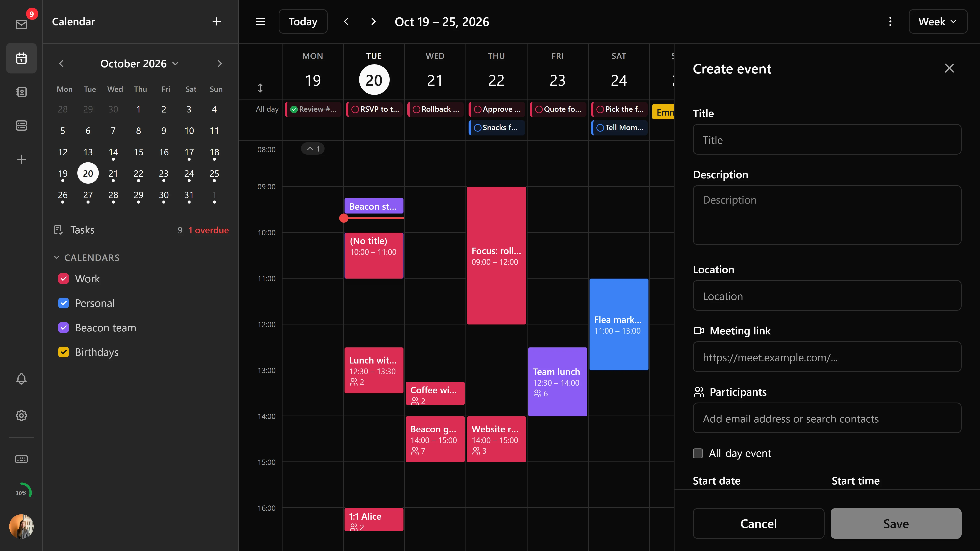The height and width of the screenshot is (551, 980).
Task: Toggle the Birthdays calendar checkbox
Action: (64, 352)
